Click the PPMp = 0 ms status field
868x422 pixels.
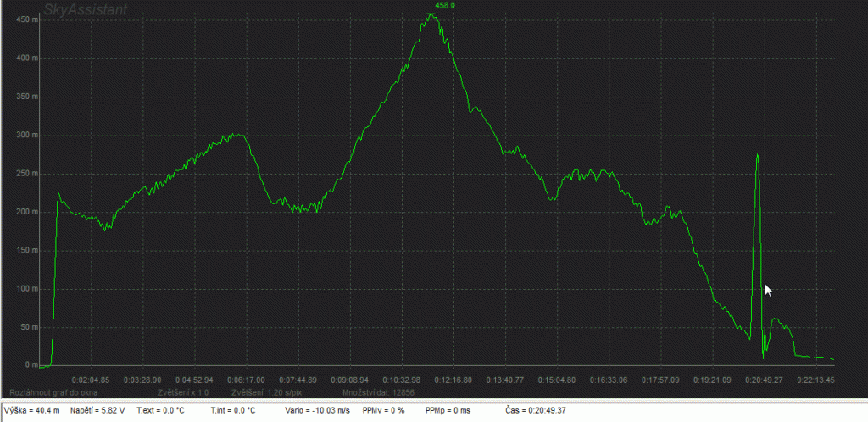coord(450,410)
